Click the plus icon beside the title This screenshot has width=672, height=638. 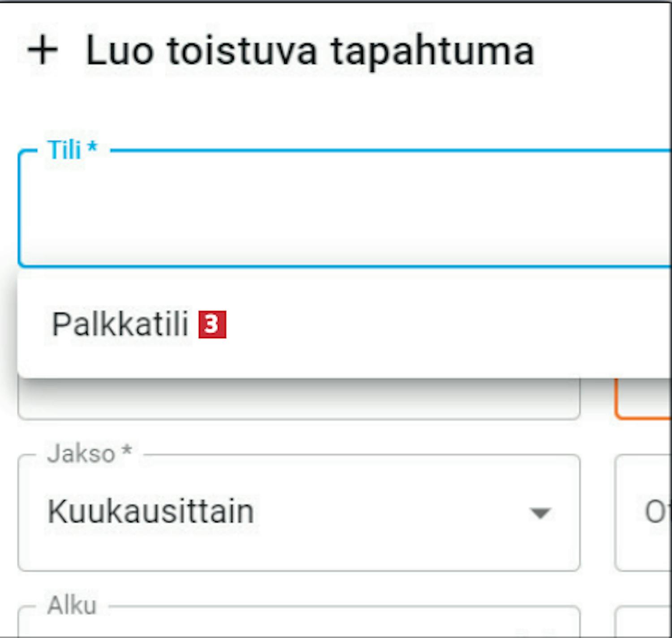pyautogui.click(x=43, y=51)
